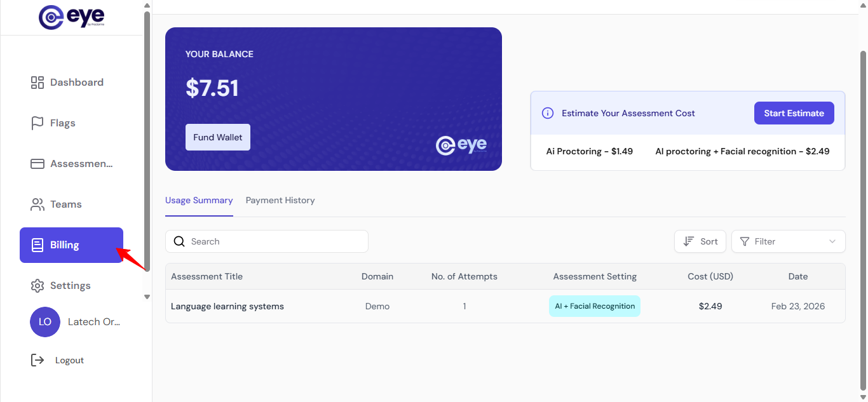Navigate to Teams

[x=71, y=204]
